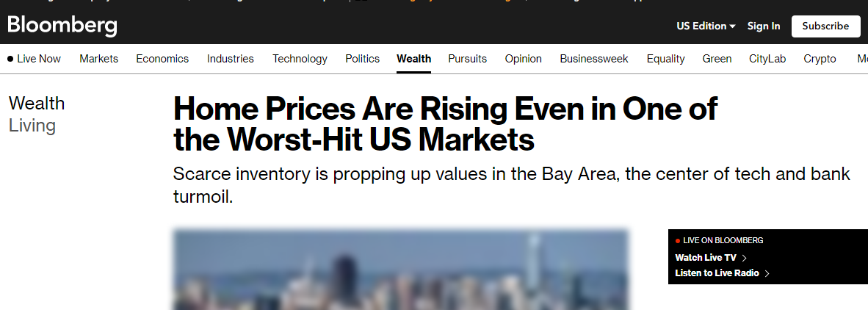Screen dimensions: 868x310
Task: Go to Businessweek
Action: coord(594,59)
